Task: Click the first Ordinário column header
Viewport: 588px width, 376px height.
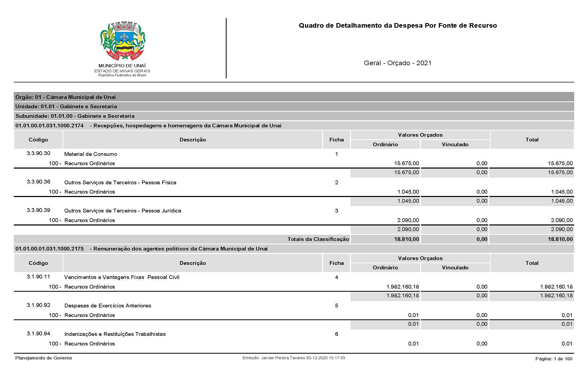Action: (x=385, y=144)
